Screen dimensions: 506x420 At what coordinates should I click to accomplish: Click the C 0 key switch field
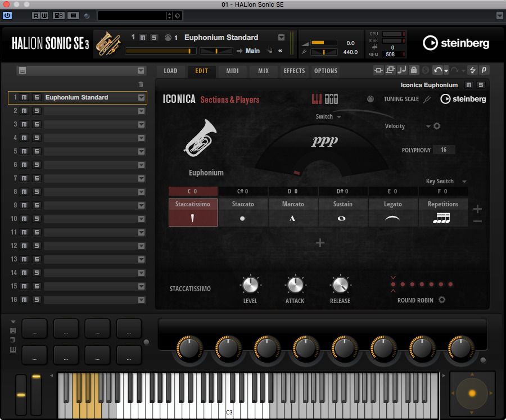click(193, 191)
